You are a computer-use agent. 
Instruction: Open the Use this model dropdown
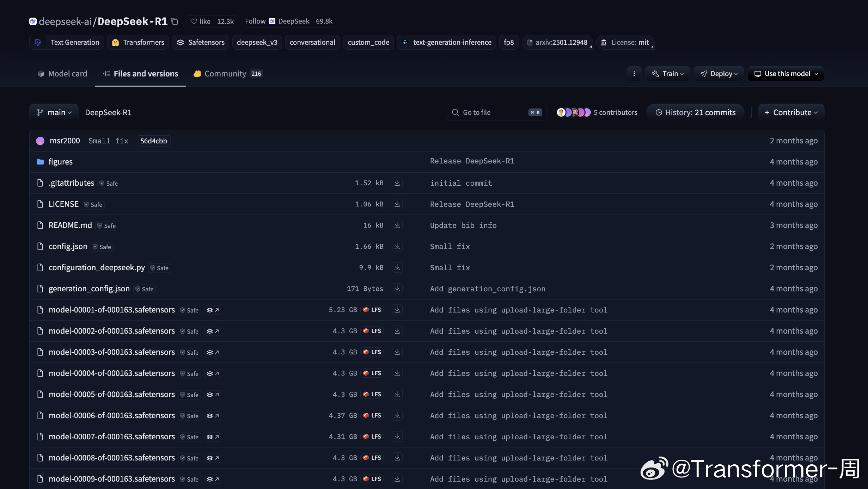coord(786,74)
